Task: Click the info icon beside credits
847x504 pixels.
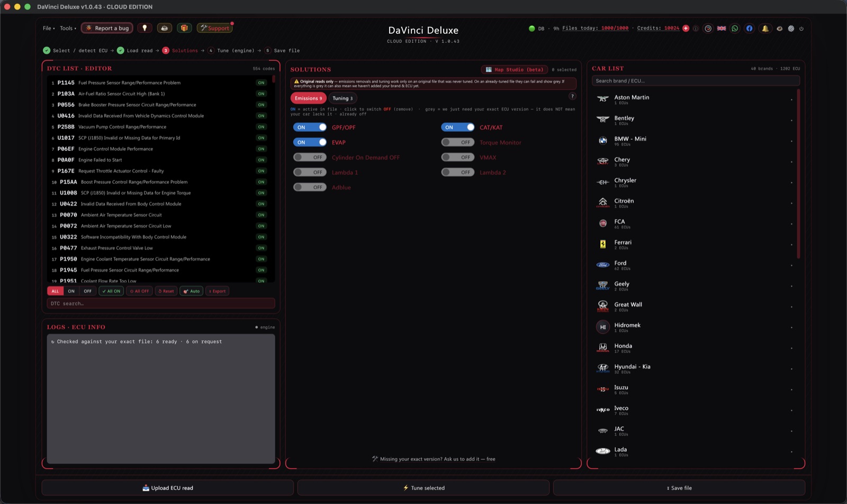Action: click(x=696, y=29)
